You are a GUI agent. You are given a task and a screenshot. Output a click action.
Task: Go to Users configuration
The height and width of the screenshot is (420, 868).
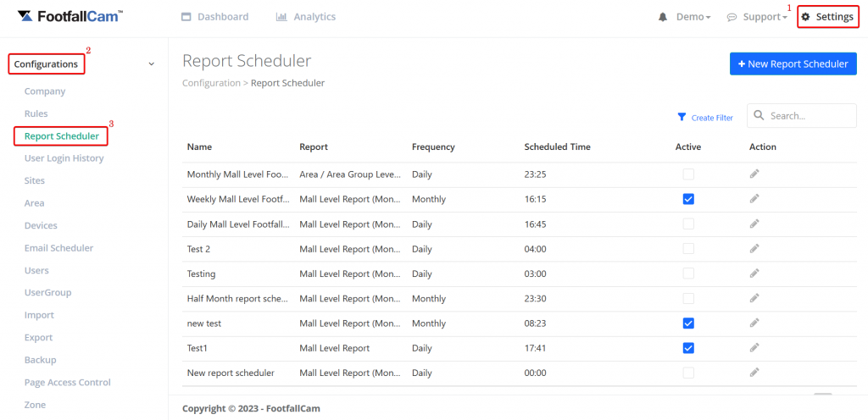click(36, 270)
